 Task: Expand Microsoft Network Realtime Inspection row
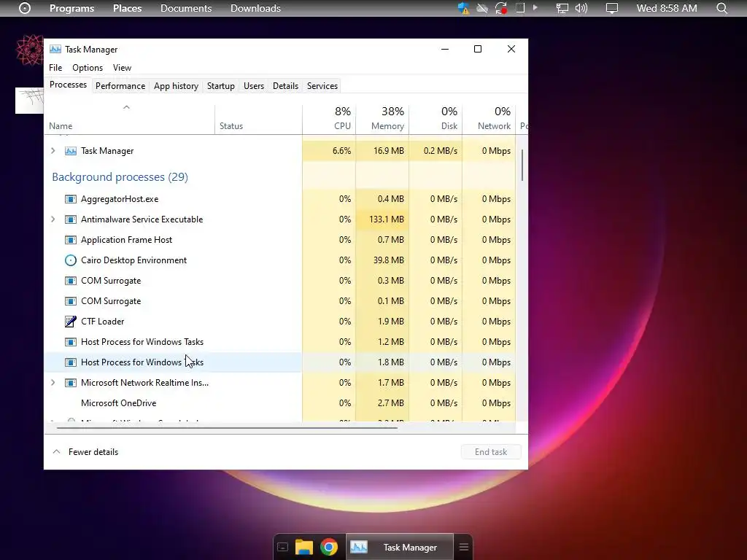[x=53, y=382]
